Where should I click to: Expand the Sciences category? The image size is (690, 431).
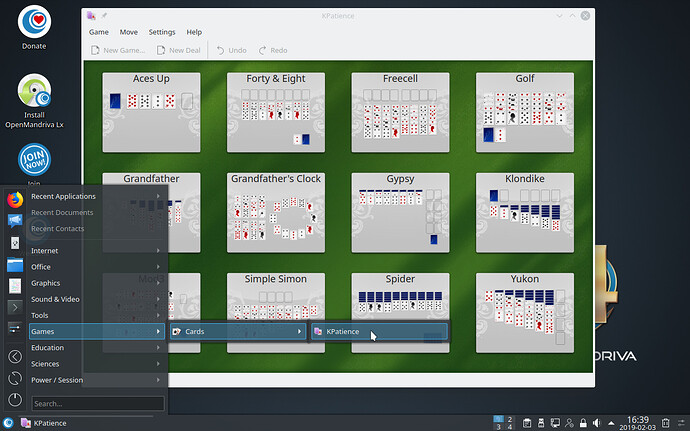coord(96,364)
